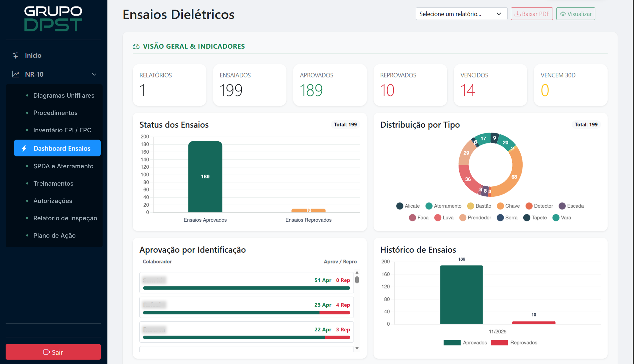The width and height of the screenshot is (634, 364).
Task: Select SPDA e Aterramento
Action: pyautogui.click(x=63, y=166)
